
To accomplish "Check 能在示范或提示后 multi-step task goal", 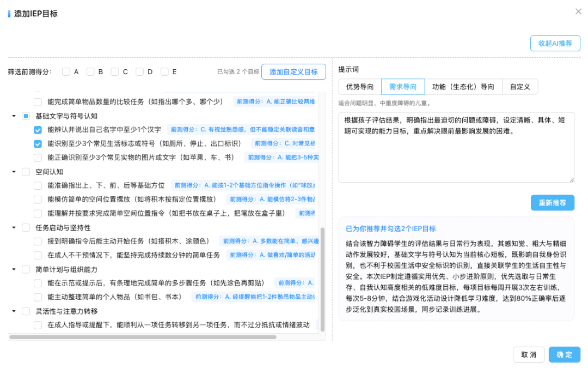I will (38, 283).
